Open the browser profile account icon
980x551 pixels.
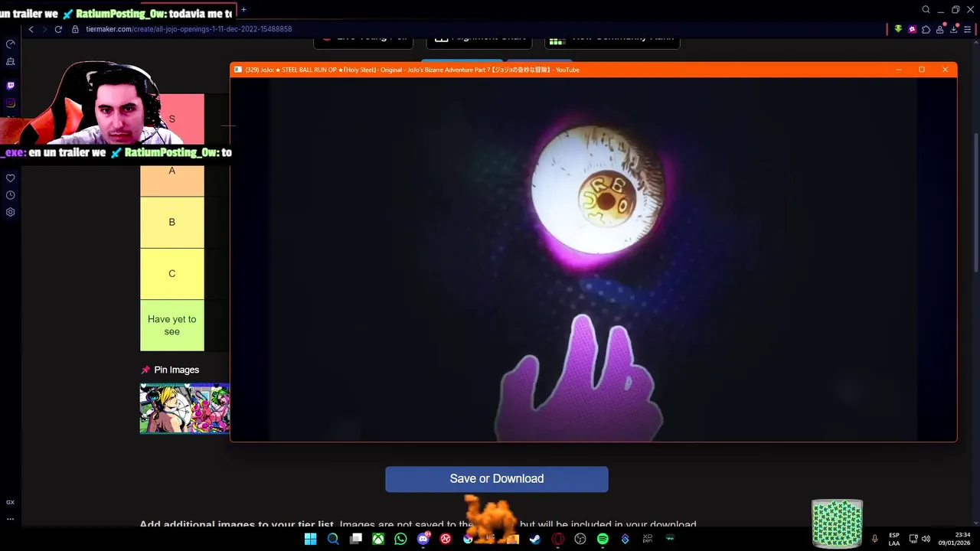(x=941, y=29)
